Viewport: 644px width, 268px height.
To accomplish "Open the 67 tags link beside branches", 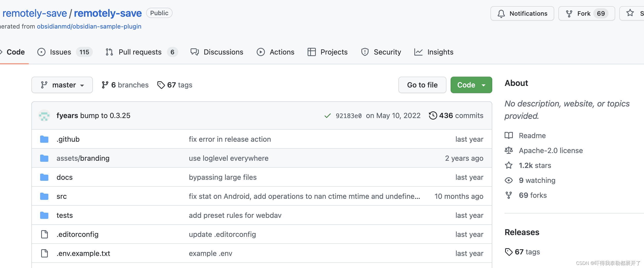I will tap(175, 85).
